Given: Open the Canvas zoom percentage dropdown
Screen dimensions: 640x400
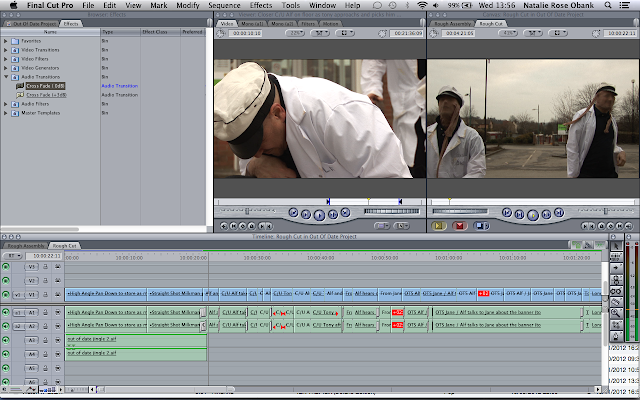Looking at the screenshot, I should 508,33.
